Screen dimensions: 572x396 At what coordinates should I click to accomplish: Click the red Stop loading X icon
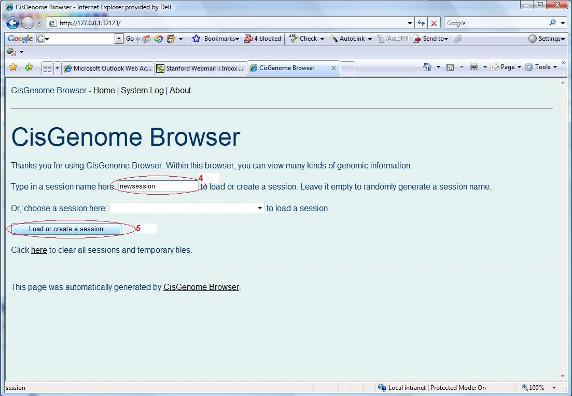[x=433, y=23]
